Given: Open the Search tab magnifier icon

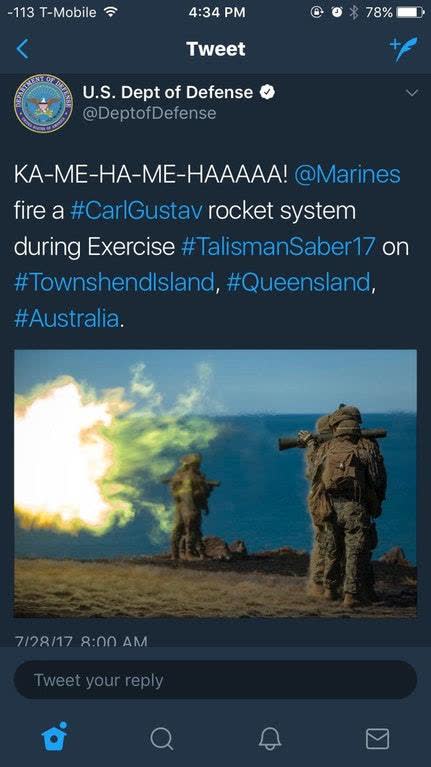Looking at the screenshot, I should (x=161, y=738).
